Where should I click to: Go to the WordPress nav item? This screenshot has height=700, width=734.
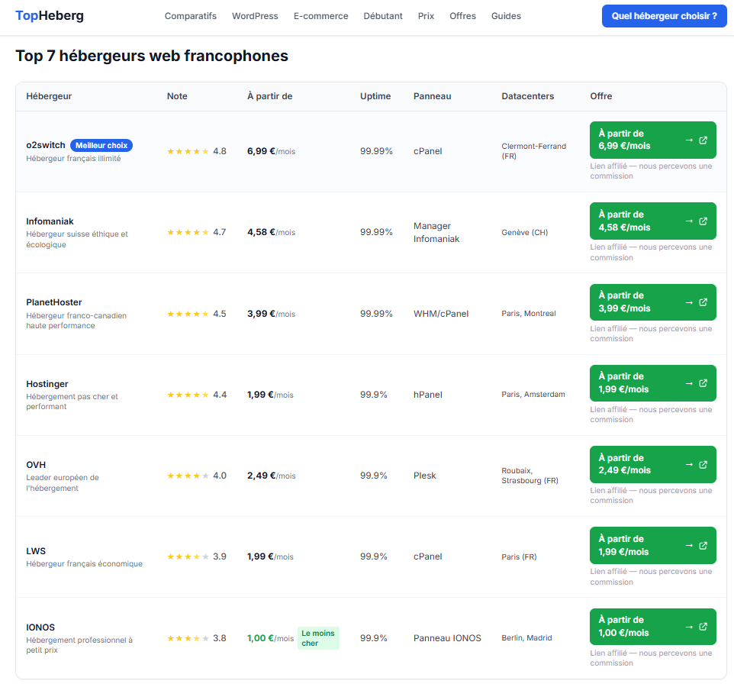pyautogui.click(x=255, y=16)
